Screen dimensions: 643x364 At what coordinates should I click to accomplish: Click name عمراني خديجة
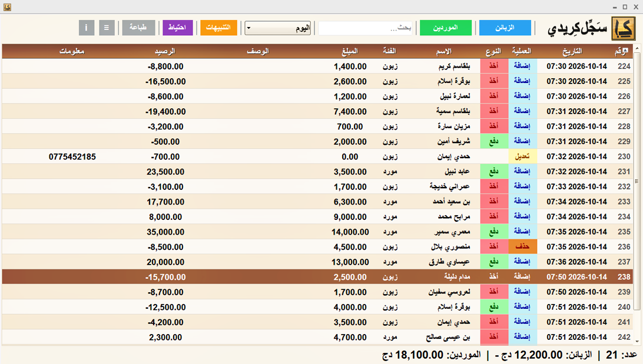tap(450, 187)
